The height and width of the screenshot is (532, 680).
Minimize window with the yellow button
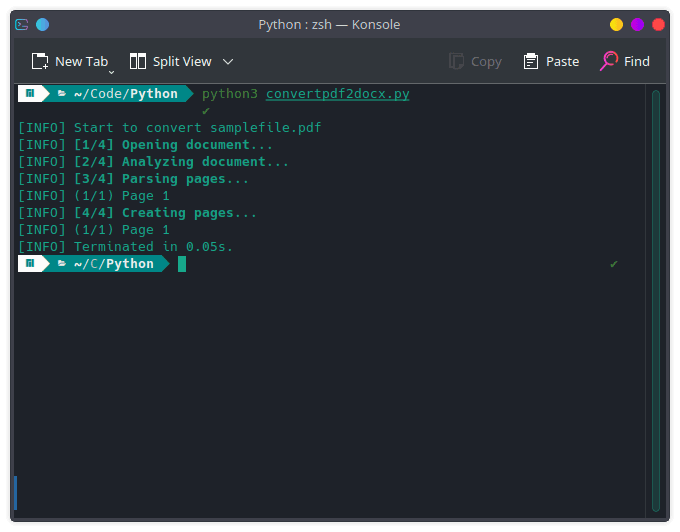click(x=616, y=25)
